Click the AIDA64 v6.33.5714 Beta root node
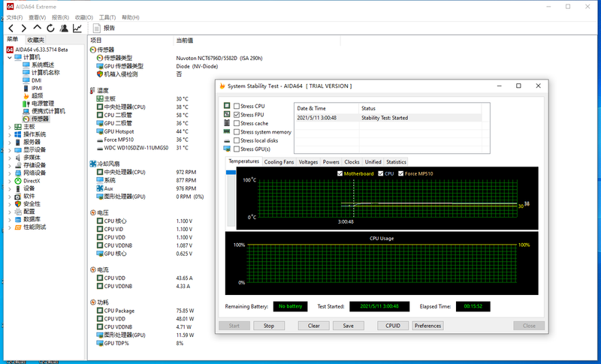This screenshot has width=601, height=364. (x=41, y=50)
